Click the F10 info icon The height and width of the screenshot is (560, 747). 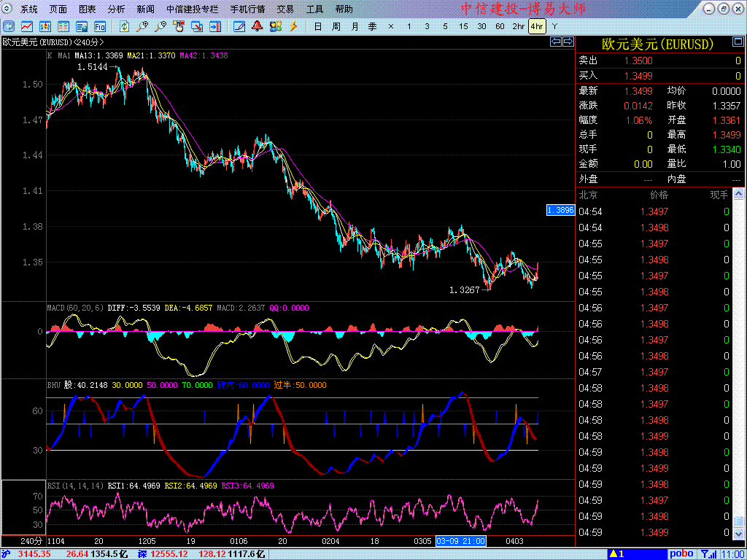point(100,26)
